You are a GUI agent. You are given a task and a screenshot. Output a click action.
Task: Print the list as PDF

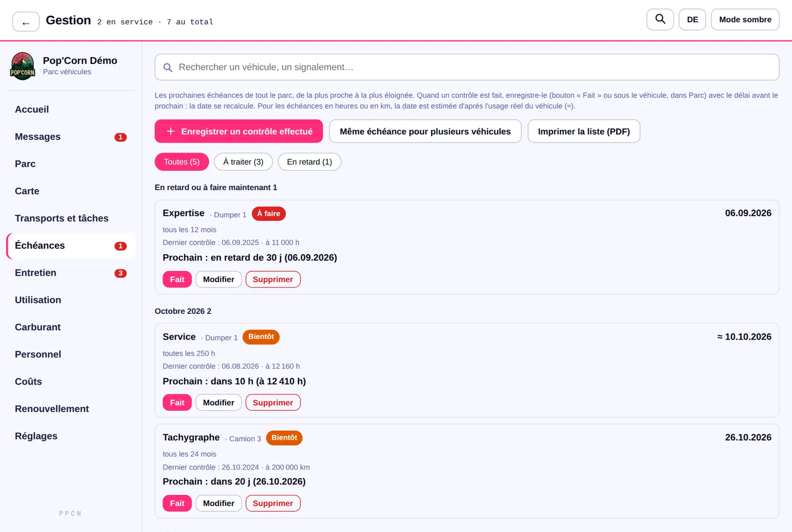pyautogui.click(x=584, y=131)
